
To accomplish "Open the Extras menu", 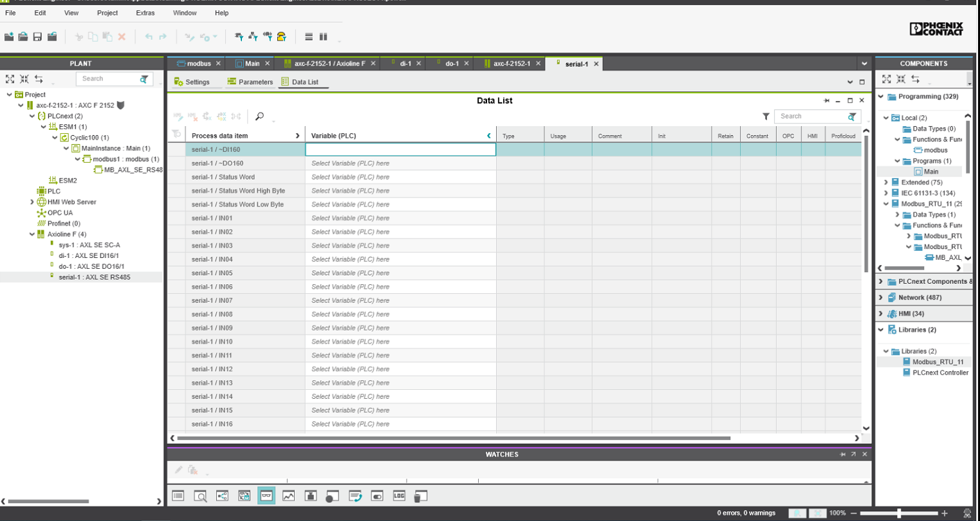I will click(145, 13).
